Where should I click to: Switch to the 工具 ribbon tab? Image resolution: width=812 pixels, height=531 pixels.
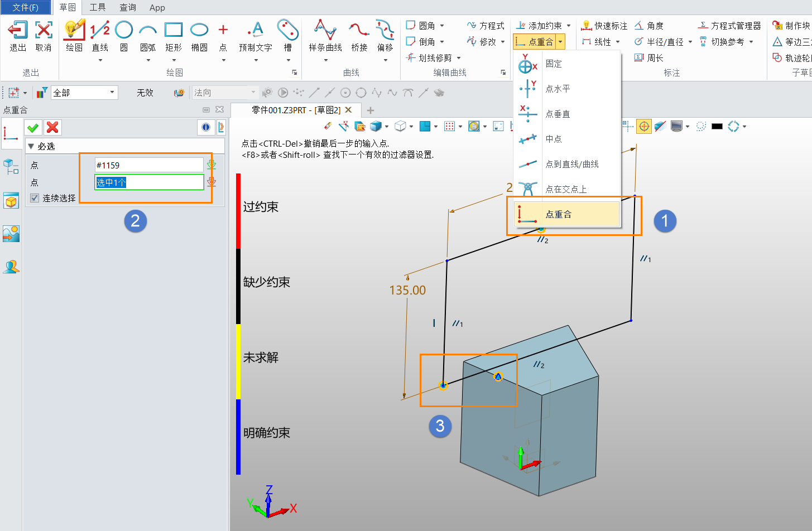(x=98, y=7)
